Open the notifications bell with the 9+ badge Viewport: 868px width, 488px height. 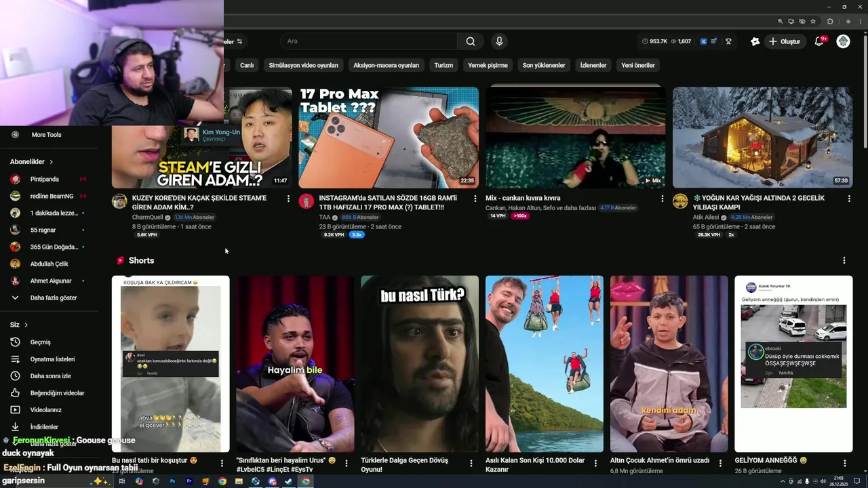[x=819, y=41]
